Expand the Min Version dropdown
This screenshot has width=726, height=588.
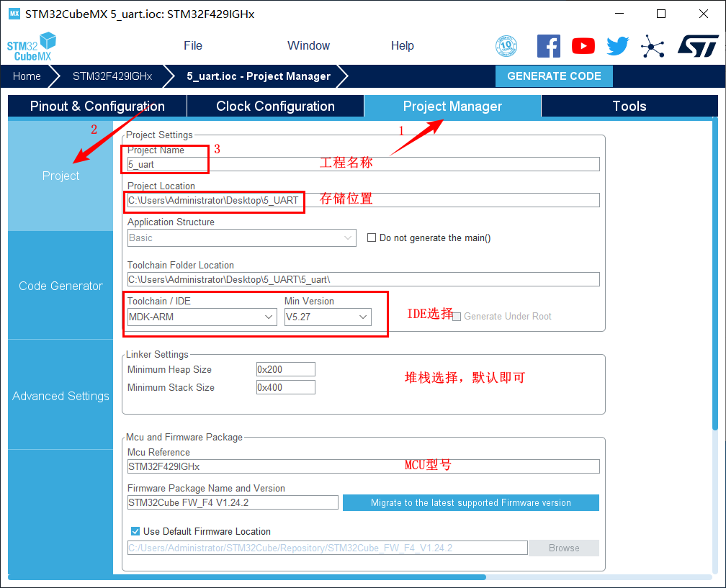(x=328, y=317)
